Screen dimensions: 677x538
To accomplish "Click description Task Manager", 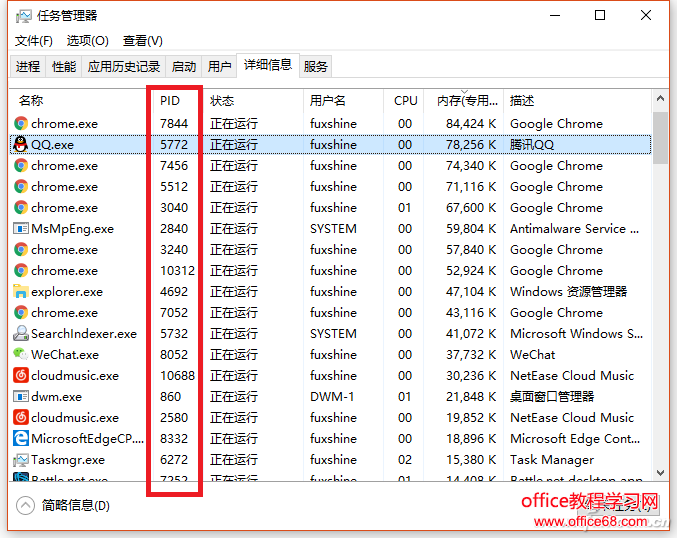I will tap(552, 460).
